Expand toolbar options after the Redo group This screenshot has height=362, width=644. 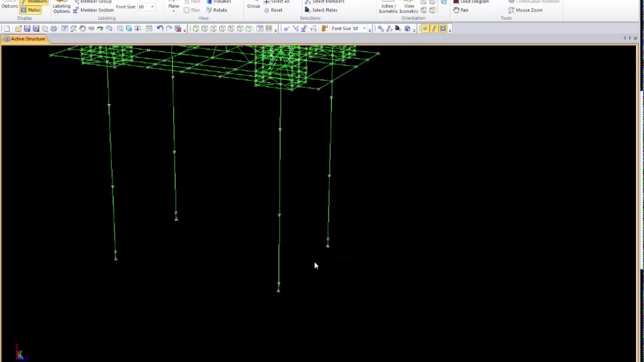pyautogui.click(x=185, y=29)
